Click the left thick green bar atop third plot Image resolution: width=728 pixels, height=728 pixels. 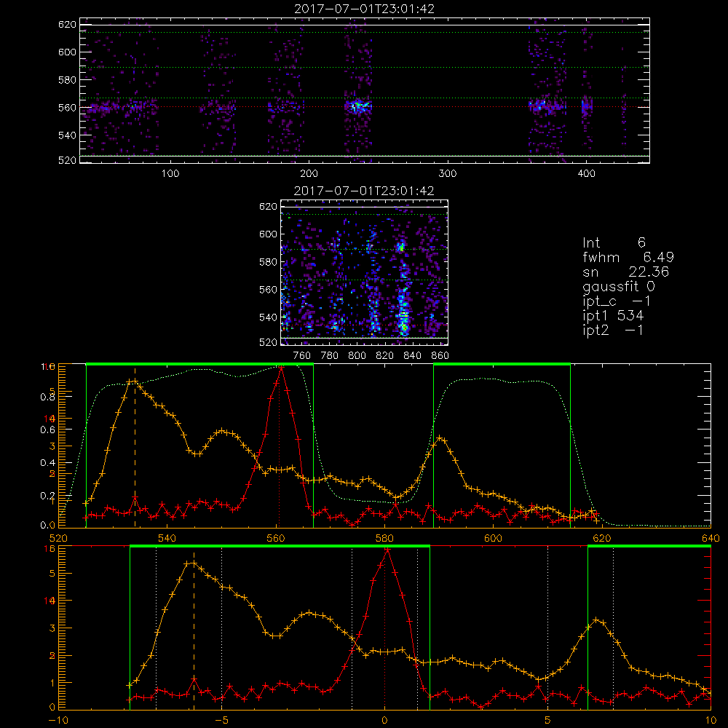point(199,364)
